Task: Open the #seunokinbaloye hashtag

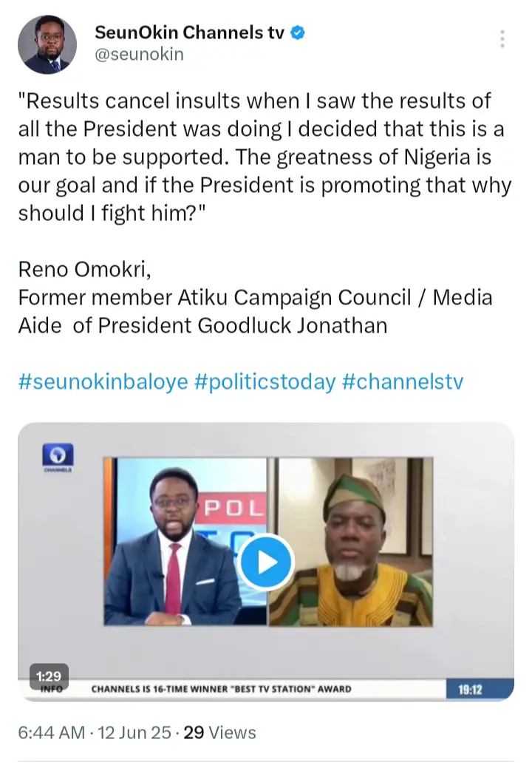Action: click(x=103, y=383)
